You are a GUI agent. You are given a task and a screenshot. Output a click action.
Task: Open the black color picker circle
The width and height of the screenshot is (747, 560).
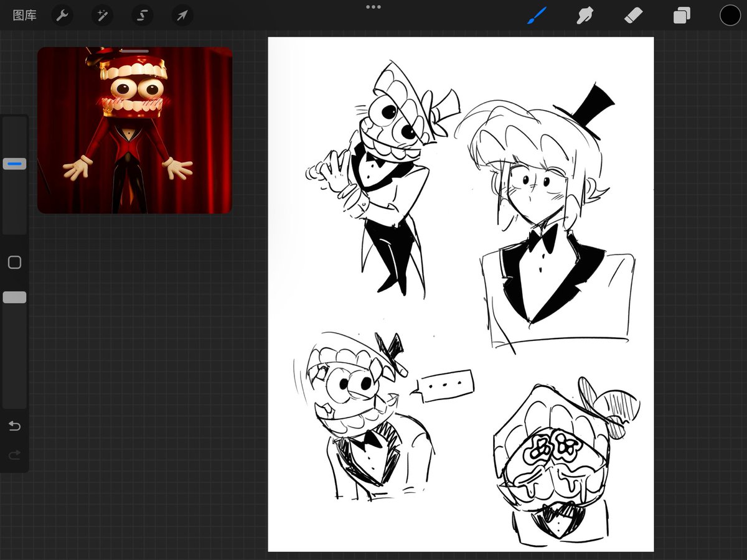(x=730, y=15)
